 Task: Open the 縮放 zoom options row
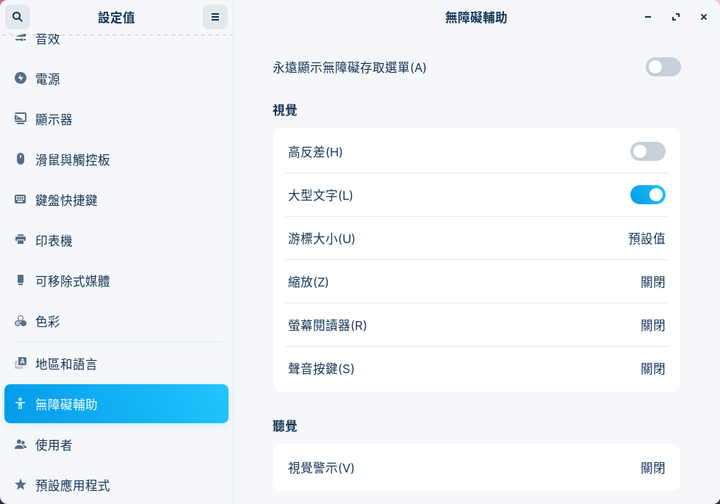(x=477, y=282)
